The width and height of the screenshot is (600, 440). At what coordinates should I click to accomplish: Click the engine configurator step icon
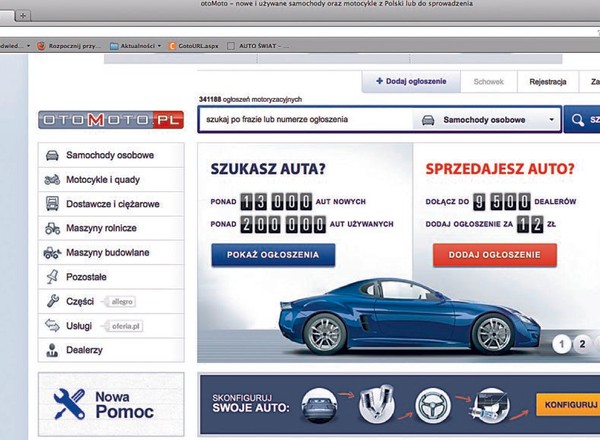pyautogui.click(x=377, y=404)
